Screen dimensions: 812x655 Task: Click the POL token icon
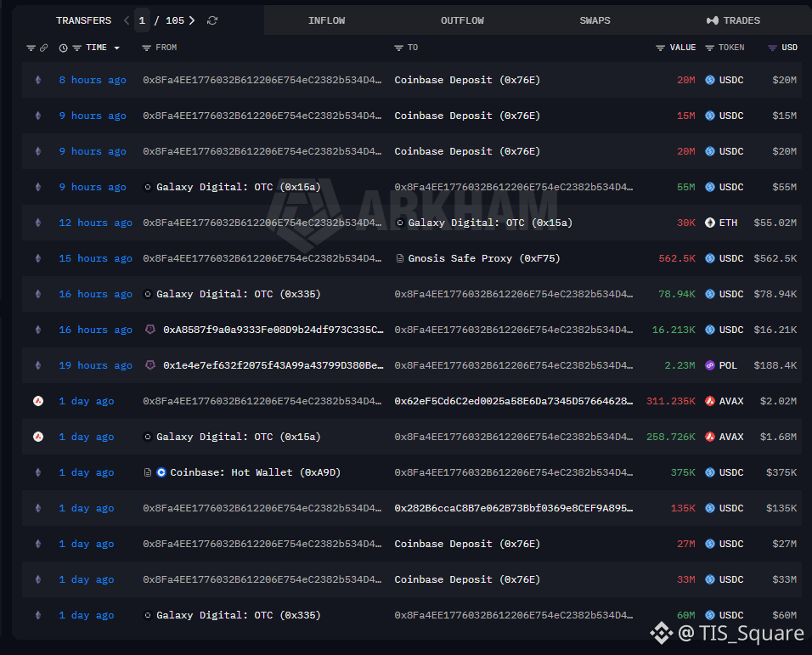coord(710,366)
